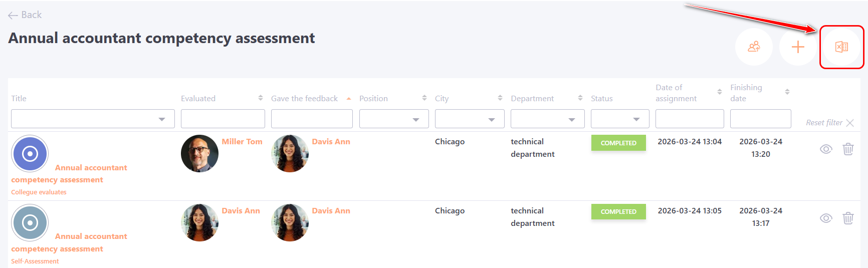The image size is (868, 268).
Task: Sort by Gave the feedback column header
Action: 305,99
